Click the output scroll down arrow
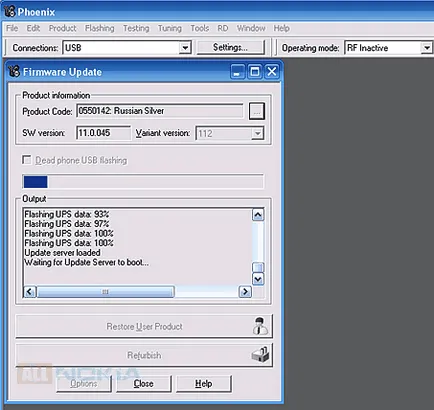The width and height of the screenshot is (434, 410). [258, 279]
